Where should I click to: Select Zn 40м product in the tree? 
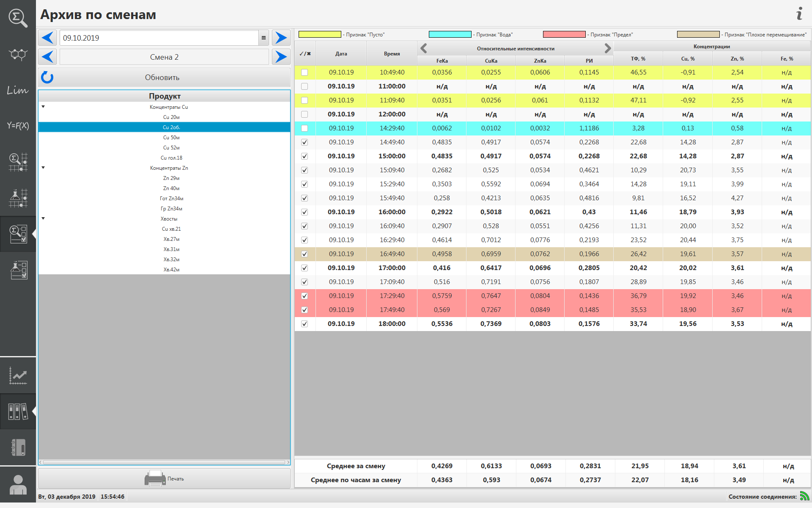[171, 188]
